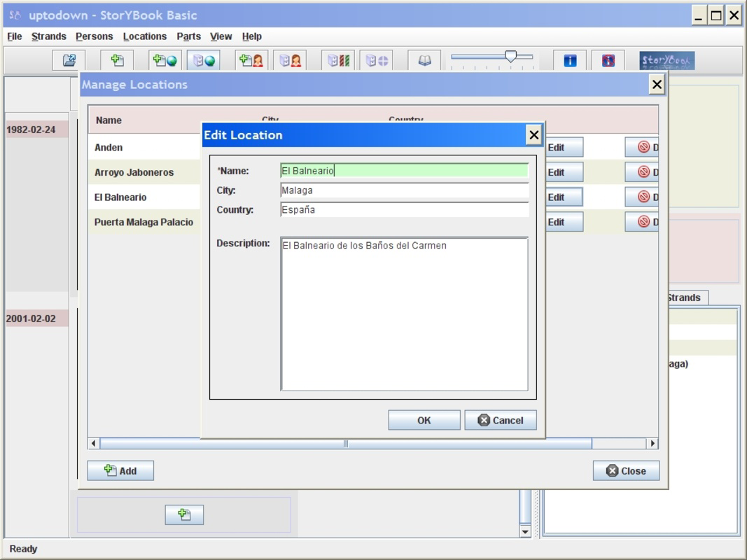Cancel the Edit Location dialog

[x=500, y=420]
